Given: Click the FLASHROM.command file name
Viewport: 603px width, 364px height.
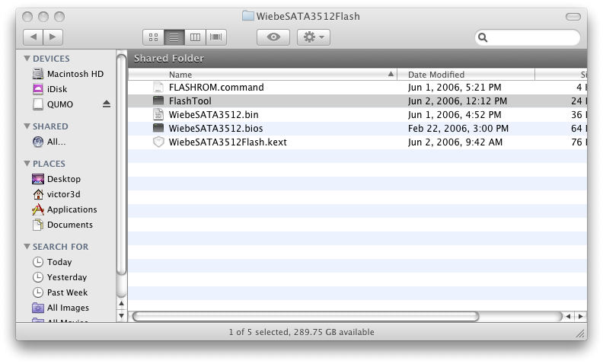Looking at the screenshot, I should (216, 88).
